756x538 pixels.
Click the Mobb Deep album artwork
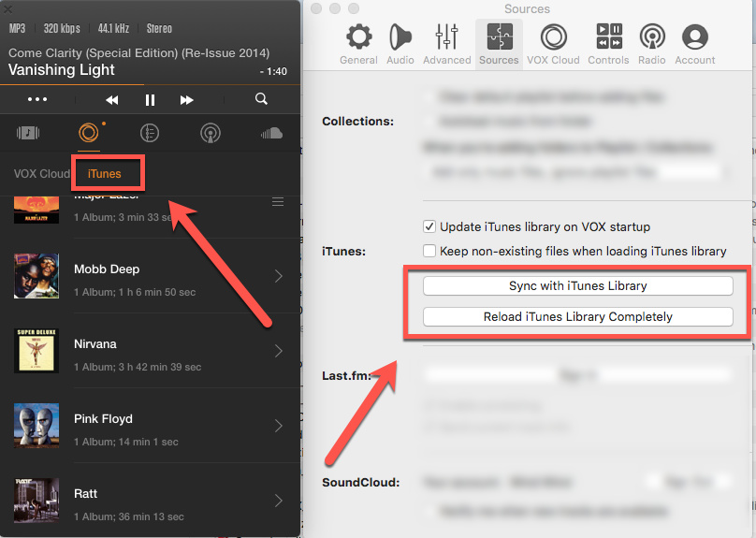[36, 276]
